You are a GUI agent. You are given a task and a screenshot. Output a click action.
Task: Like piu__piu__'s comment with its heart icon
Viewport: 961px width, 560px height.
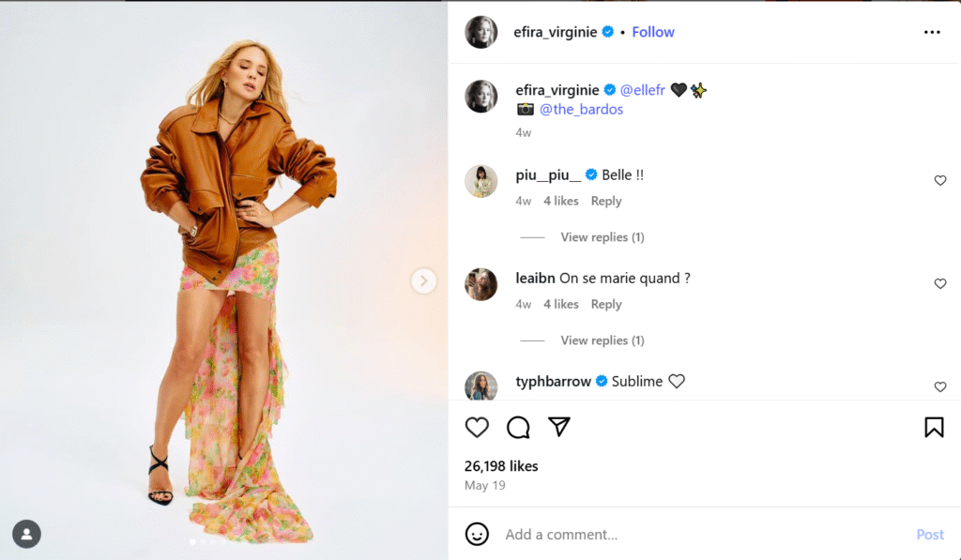click(x=940, y=180)
